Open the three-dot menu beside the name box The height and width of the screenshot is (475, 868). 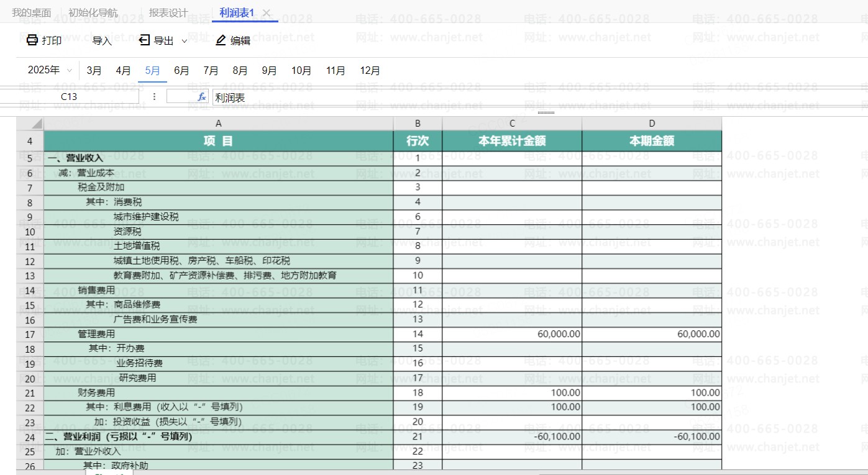154,97
